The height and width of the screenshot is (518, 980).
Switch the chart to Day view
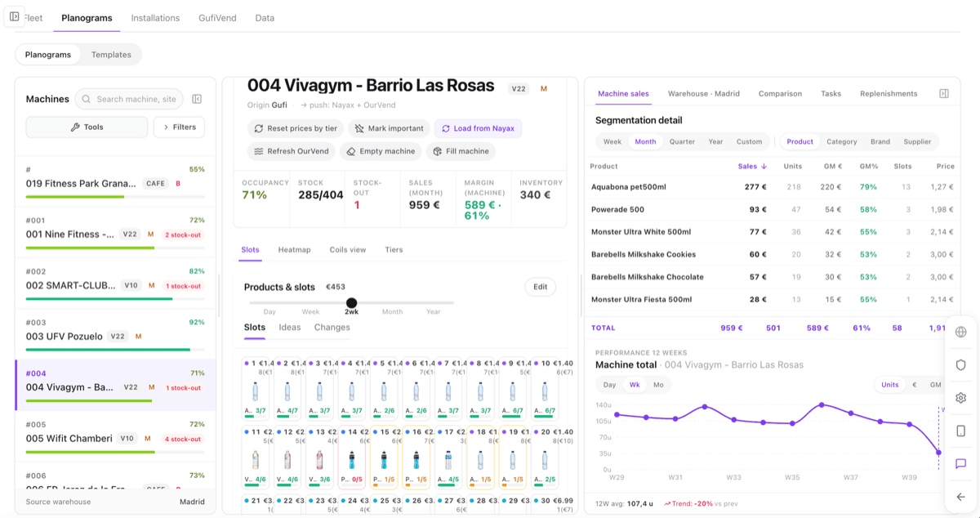point(609,385)
